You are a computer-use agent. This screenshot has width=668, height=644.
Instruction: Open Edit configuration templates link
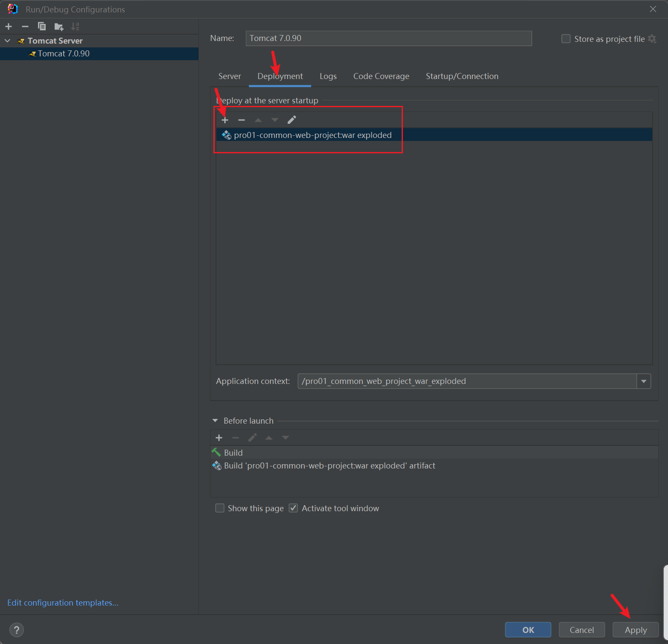click(63, 603)
